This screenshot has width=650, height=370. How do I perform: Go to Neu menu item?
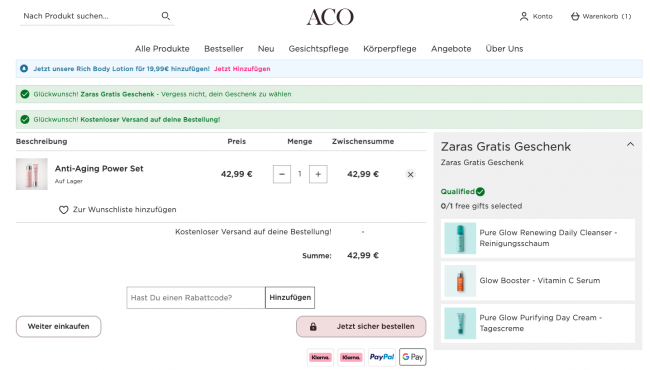click(x=266, y=48)
